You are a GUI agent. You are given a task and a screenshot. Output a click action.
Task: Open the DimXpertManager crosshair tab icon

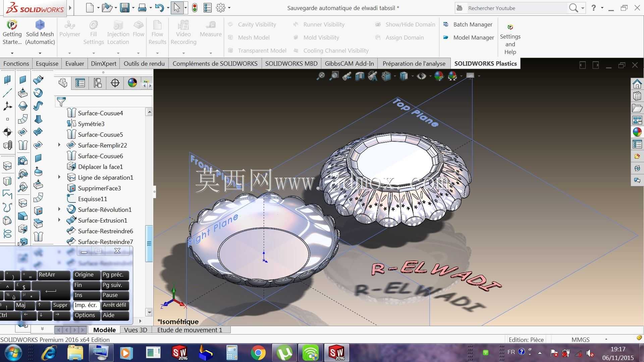pos(115,83)
